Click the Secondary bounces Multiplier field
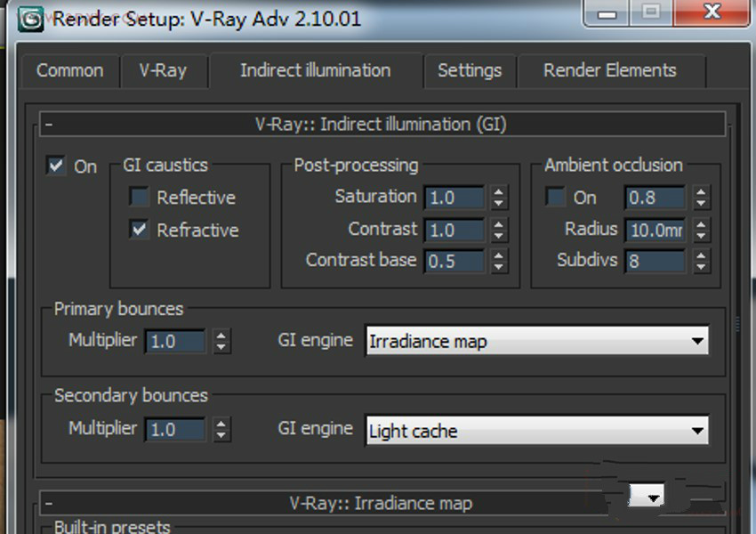 [175, 429]
